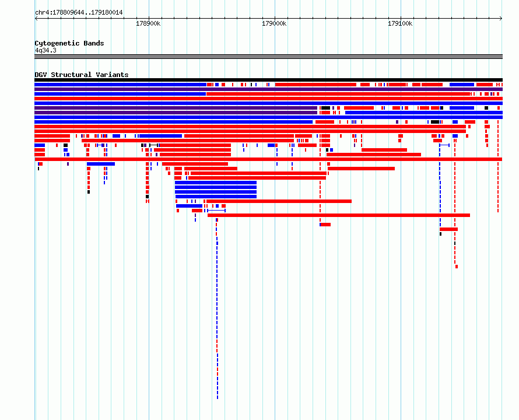Select the wide blue bar left of 178900k under full-width red bar
The height and width of the screenshot is (420, 519).
pos(101,164)
